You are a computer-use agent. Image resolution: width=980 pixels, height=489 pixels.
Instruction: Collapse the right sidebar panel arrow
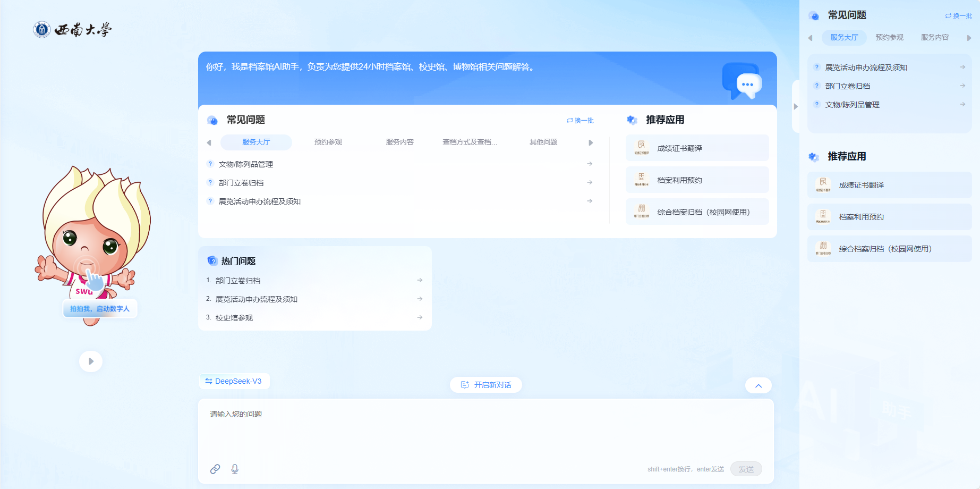(795, 106)
